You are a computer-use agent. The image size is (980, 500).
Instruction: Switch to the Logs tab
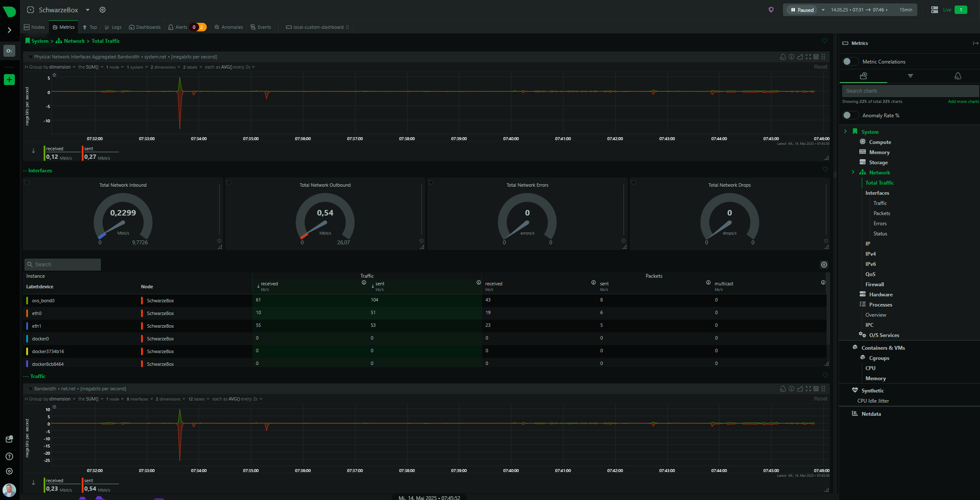coord(113,27)
